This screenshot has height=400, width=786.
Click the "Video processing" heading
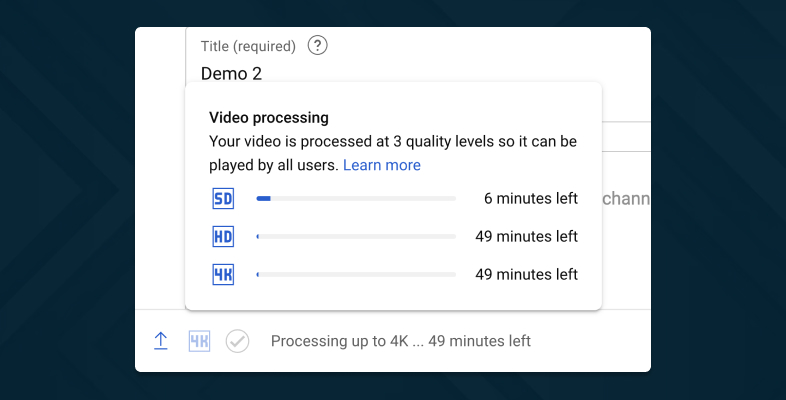(269, 117)
